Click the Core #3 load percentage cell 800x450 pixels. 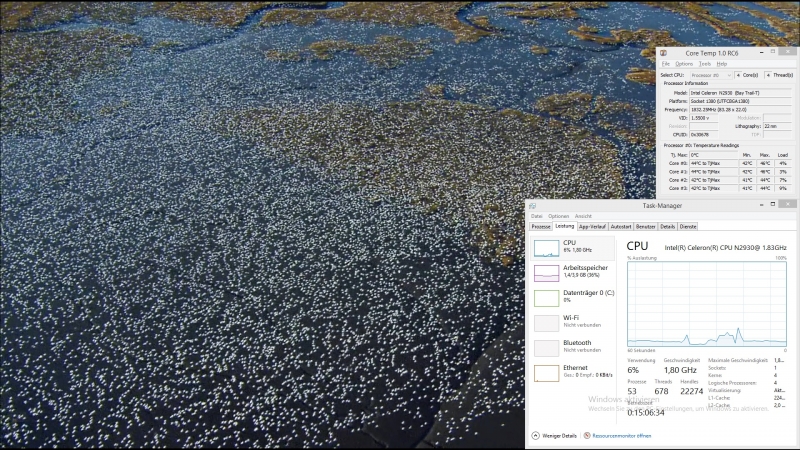[x=783, y=188]
